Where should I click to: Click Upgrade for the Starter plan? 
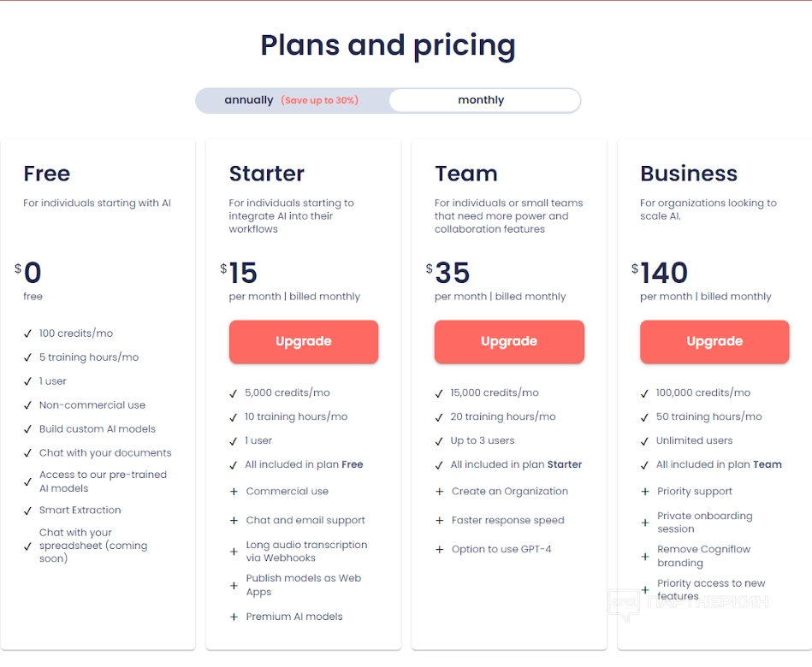point(304,341)
